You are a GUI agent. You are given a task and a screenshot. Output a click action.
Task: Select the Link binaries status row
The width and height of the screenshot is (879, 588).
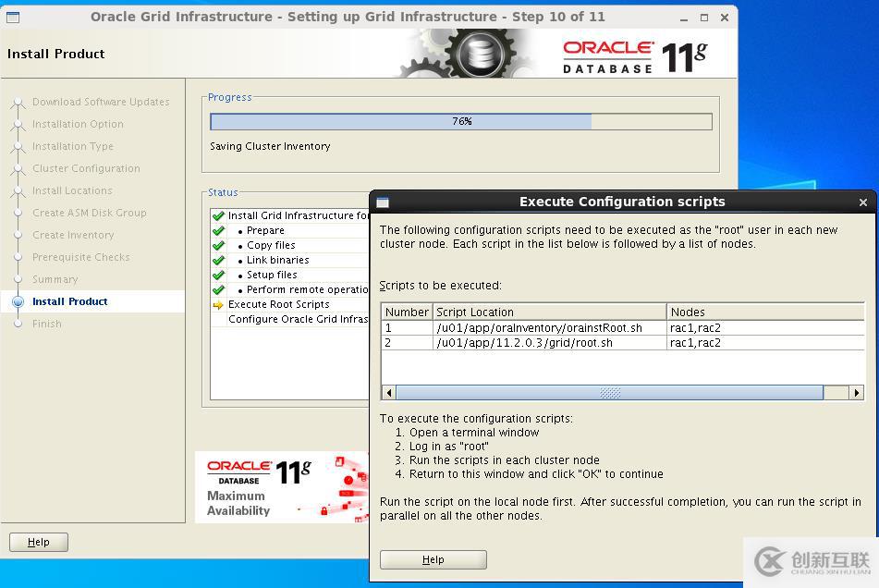pos(290,260)
